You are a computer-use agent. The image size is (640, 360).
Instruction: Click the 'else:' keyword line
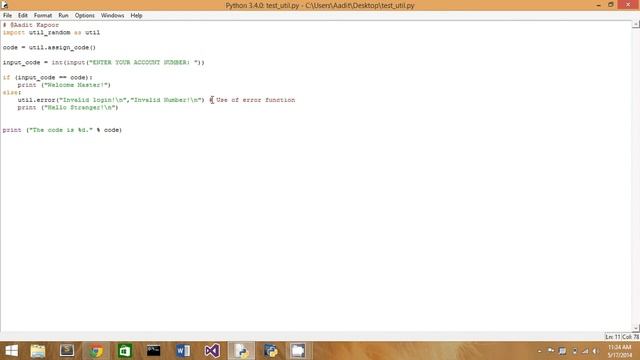[12, 93]
